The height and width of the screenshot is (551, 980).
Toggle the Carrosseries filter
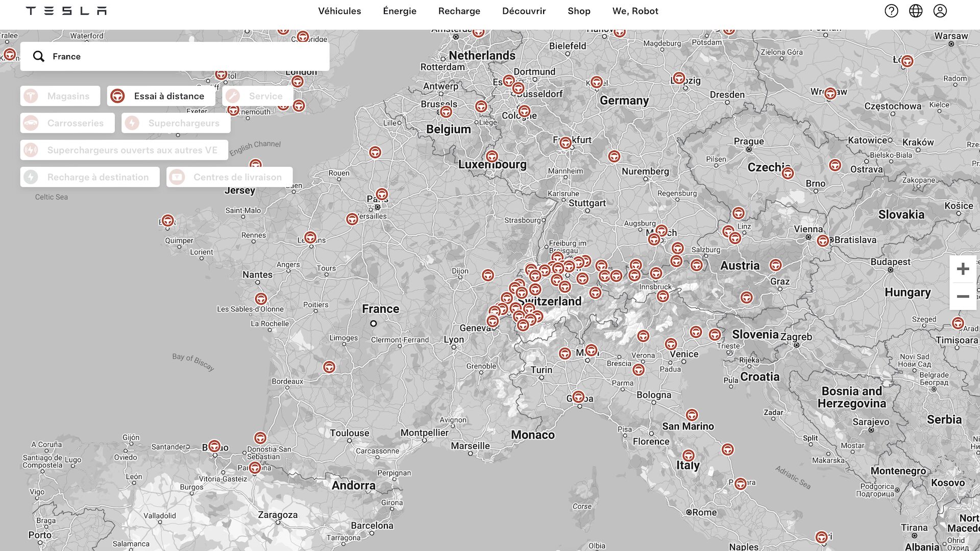(x=67, y=123)
